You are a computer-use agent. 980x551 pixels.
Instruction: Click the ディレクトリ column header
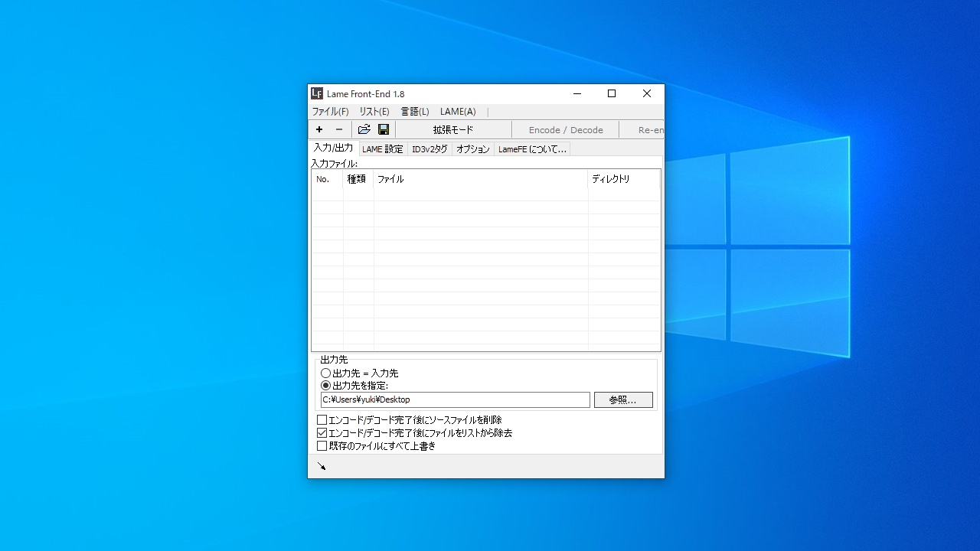pyautogui.click(x=624, y=179)
